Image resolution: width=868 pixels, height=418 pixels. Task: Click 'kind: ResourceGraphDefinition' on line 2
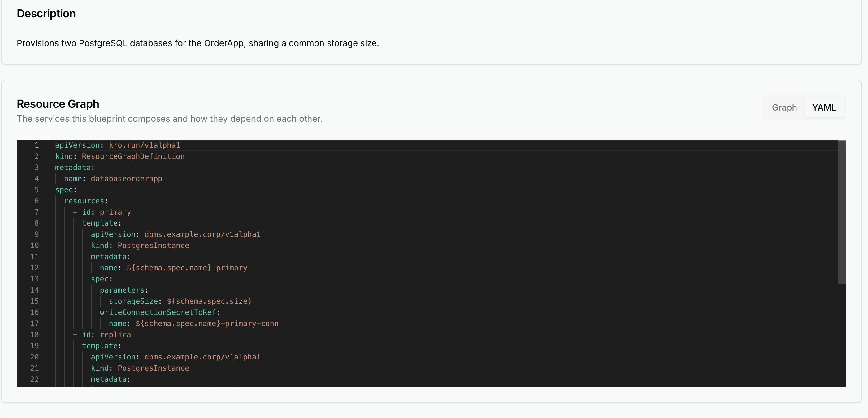tap(119, 156)
